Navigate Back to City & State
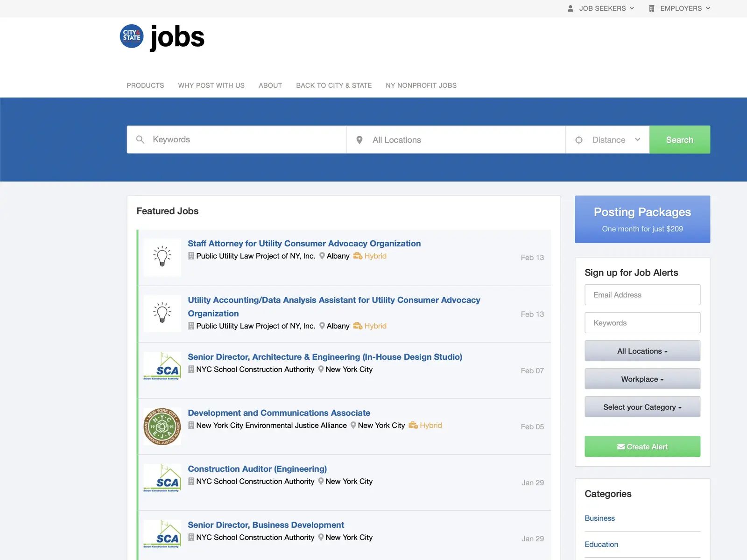Image resolution: width=747 pixels, height=560 pixels. click(334, 85)
